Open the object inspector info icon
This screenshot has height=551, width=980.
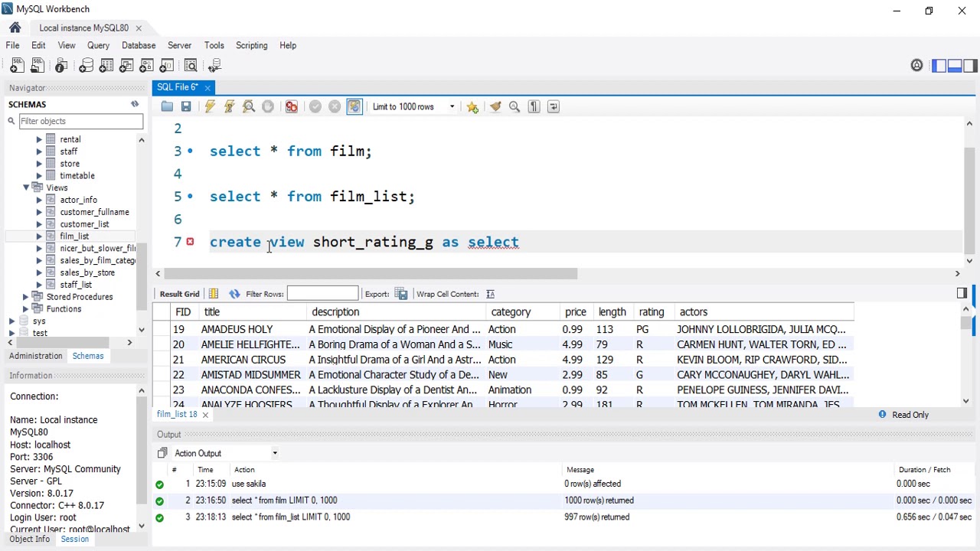(x=61, y=66)
